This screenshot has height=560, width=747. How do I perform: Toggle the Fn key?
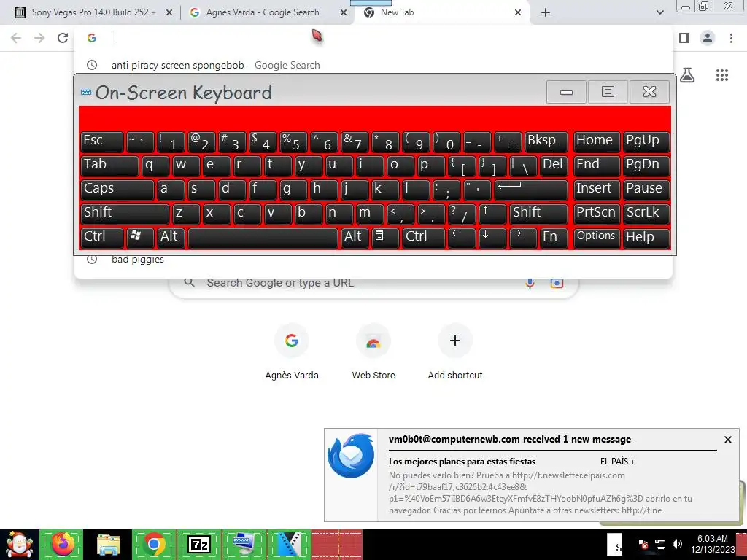[554, 238]
